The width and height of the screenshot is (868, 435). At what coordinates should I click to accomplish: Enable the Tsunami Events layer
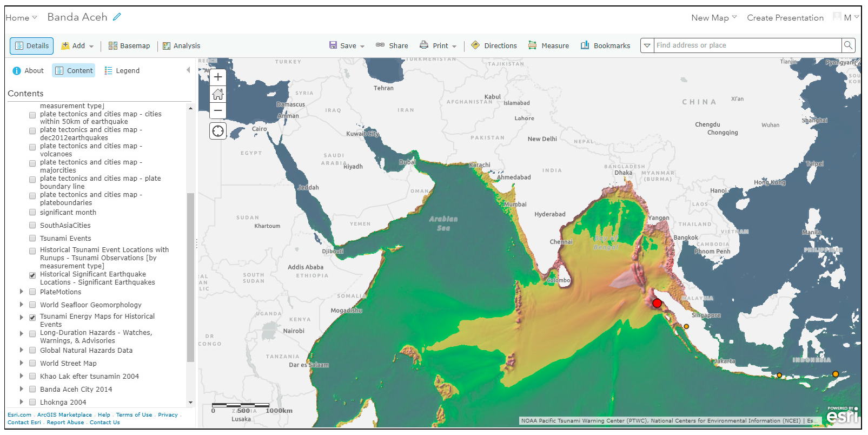(32, 239)
